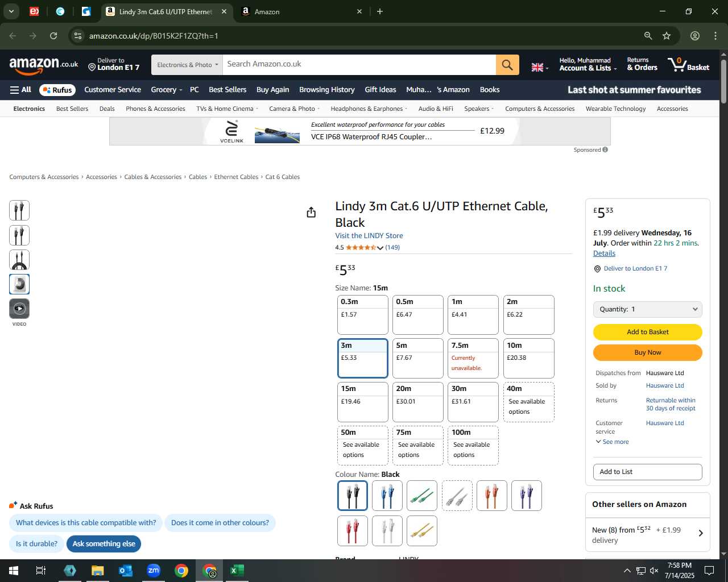This screenshot has height=582, width=728.
Task: Click the share icon near product image
Action: [311, 212]
